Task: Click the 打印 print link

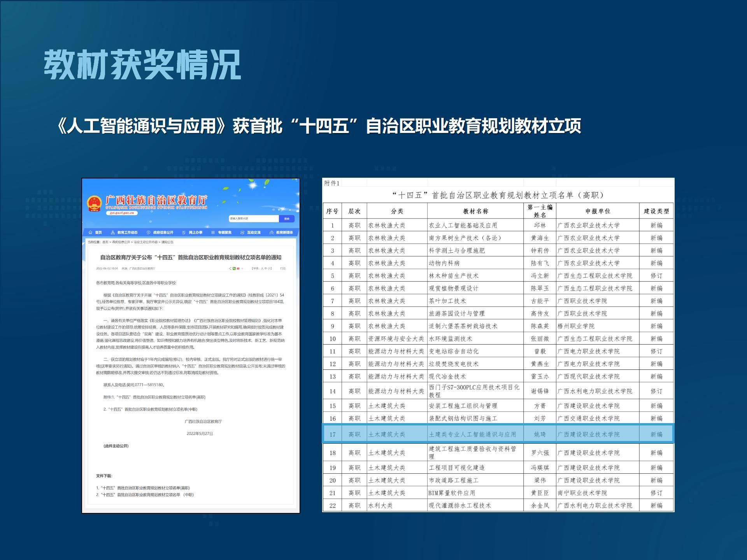Action: (x=283, y=268)
